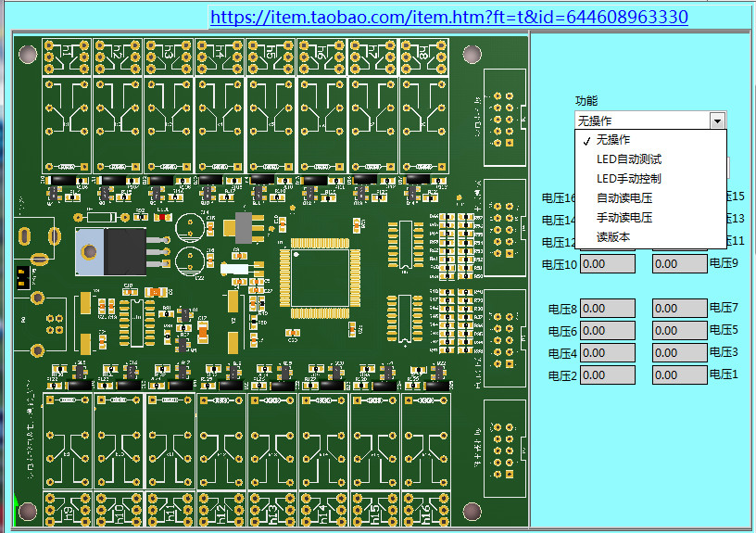
Task: Click the 电压9 label
Action: pos(724,263)
